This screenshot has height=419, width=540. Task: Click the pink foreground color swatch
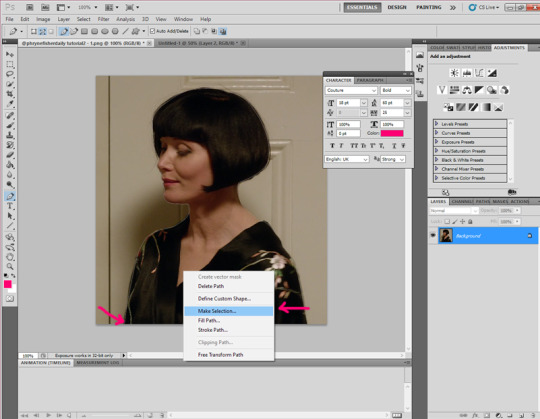coord(8,284)
